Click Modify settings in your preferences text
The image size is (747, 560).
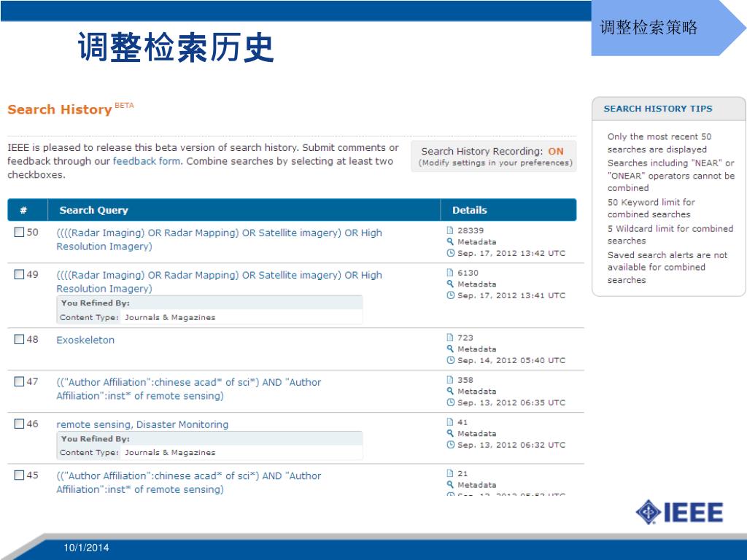[x=495, y=163]
